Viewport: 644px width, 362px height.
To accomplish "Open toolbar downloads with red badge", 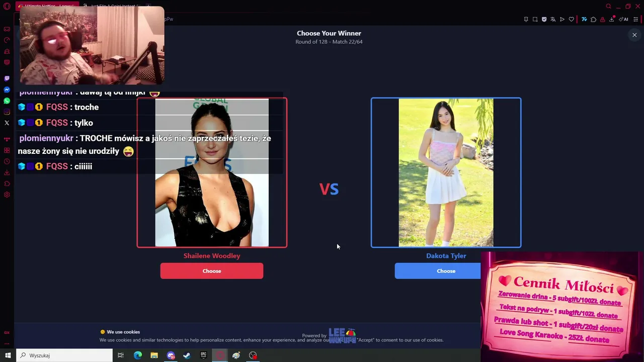I will coord(612,19).
